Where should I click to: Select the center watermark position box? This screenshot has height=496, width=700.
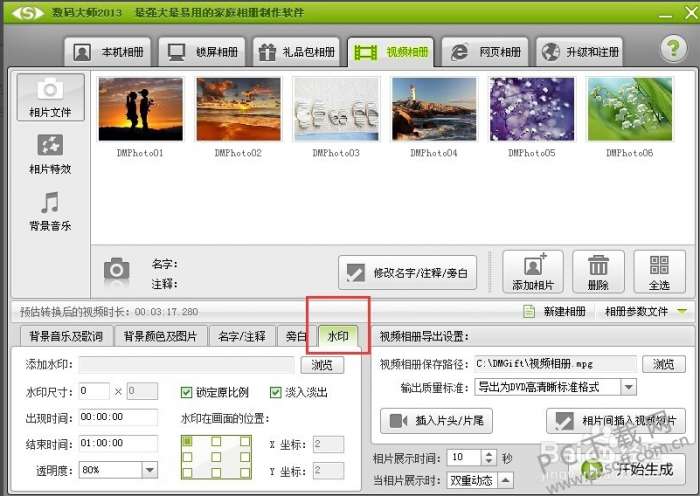point(216,457)
